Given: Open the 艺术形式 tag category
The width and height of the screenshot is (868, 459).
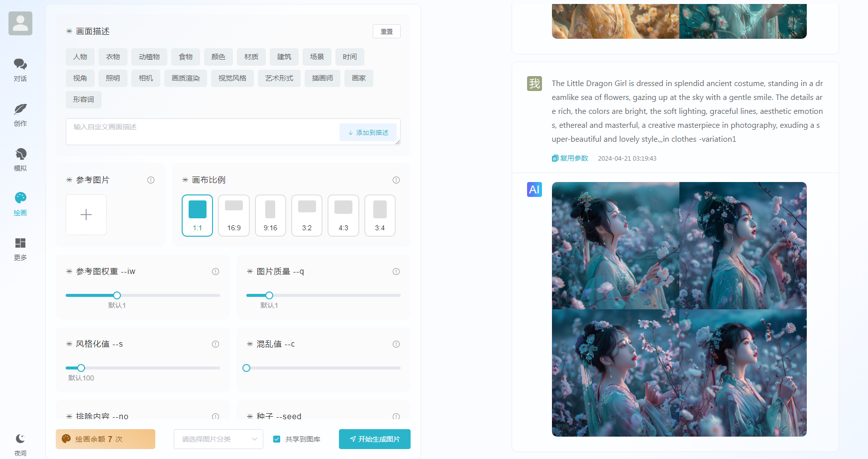Looking at the screenshot, I should click(x=279, y=78).
